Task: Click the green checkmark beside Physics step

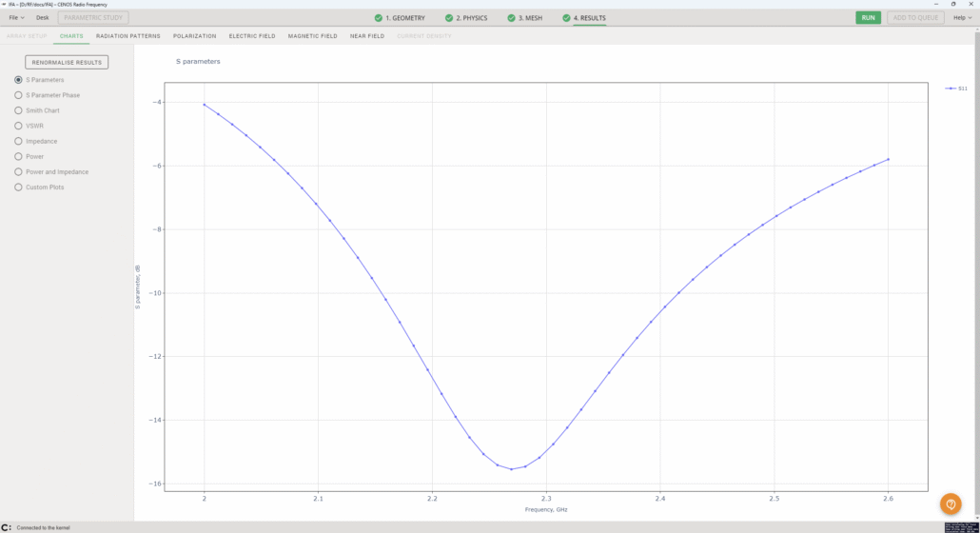Action: click(449, 18)
